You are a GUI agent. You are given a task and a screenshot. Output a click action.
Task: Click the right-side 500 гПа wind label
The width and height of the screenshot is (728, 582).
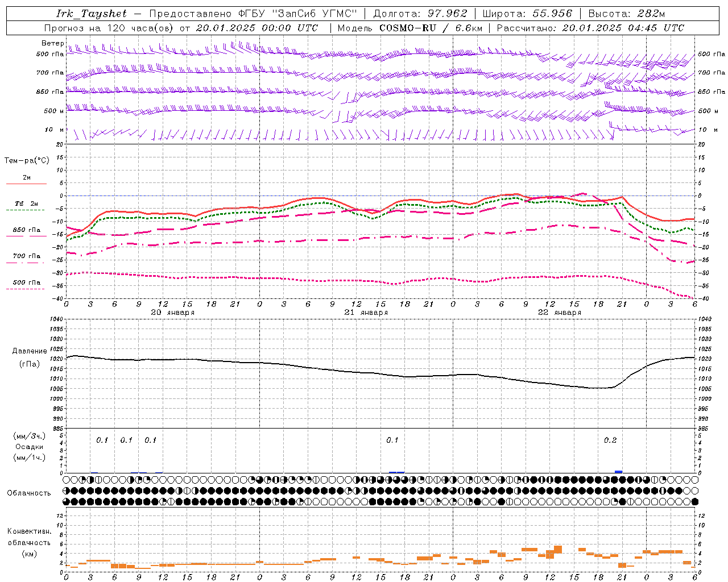point(711,54)
